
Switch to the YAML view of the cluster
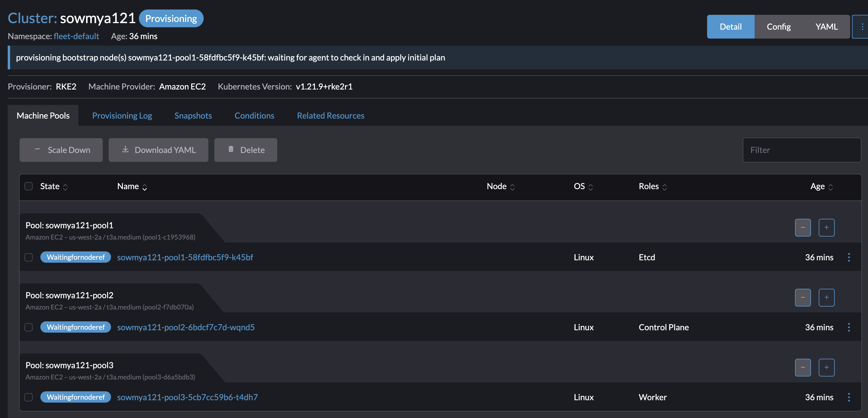(826, 26)
